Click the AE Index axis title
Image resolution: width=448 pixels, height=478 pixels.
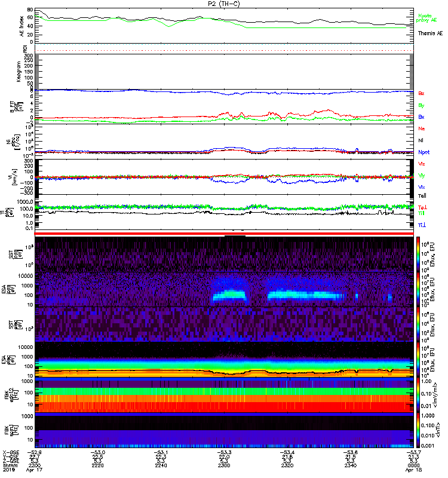22,26
